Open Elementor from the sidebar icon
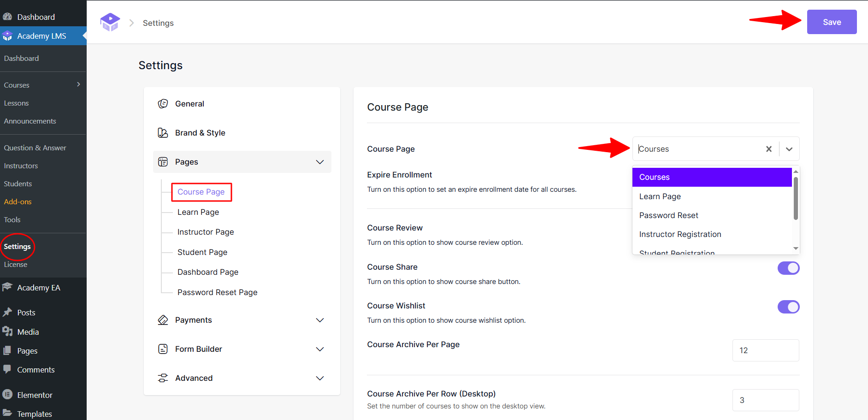The image size is (868, 420). pyautogui.click(x=7, y=395)
